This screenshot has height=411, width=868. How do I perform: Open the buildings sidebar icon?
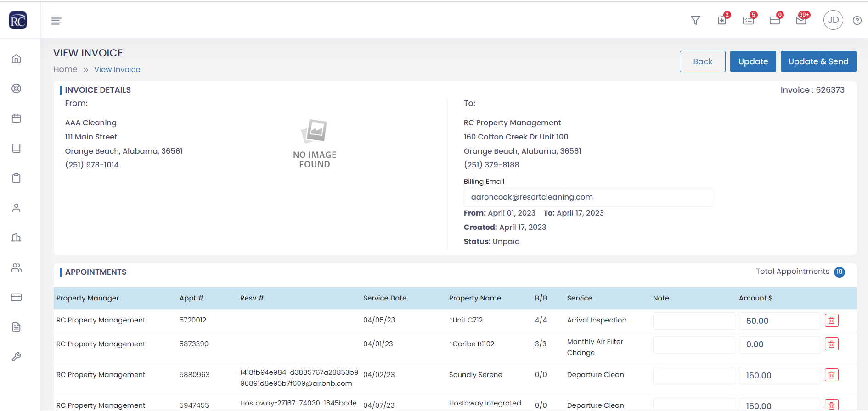[17, 238]
